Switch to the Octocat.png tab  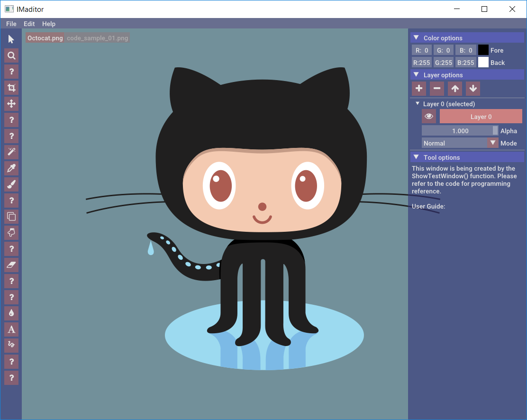coord(45,38)
